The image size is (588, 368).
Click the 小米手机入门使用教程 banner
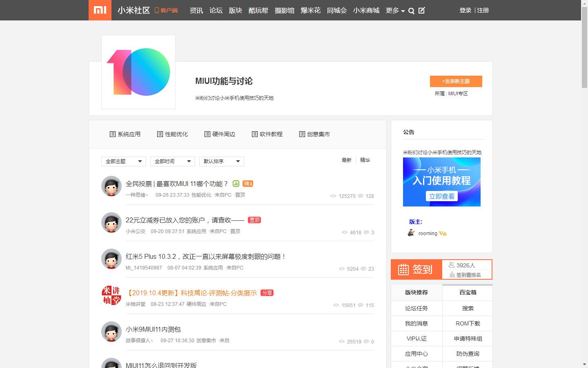tap(442, 182)
